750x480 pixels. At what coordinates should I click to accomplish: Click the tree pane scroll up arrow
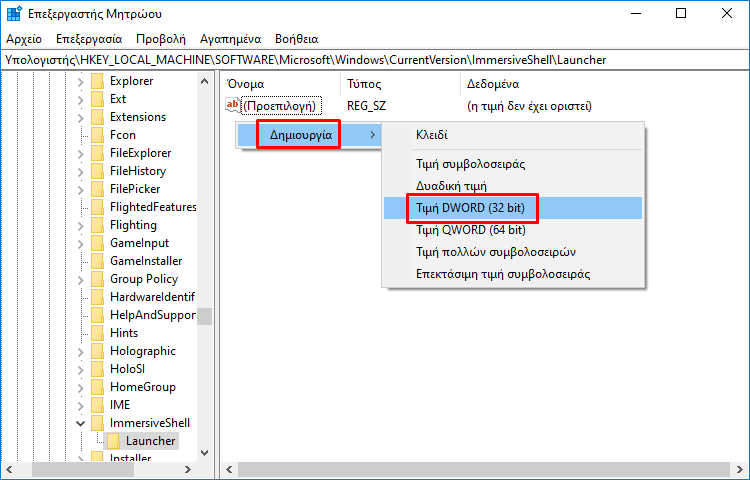pos(205,81)
